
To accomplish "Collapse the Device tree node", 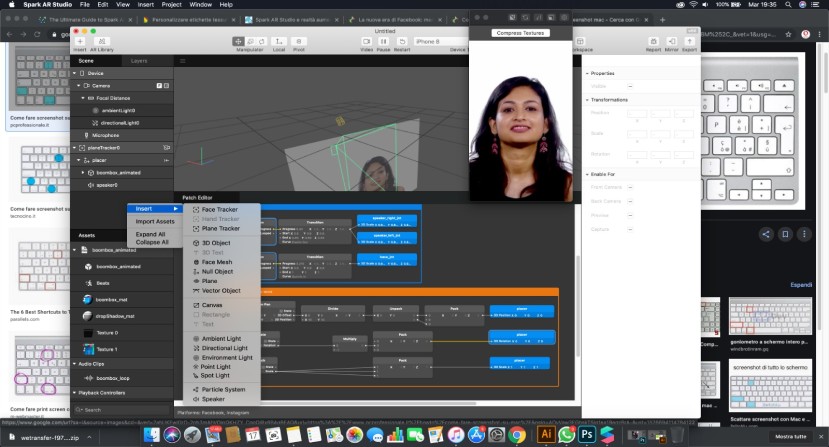I will [75, 73].
